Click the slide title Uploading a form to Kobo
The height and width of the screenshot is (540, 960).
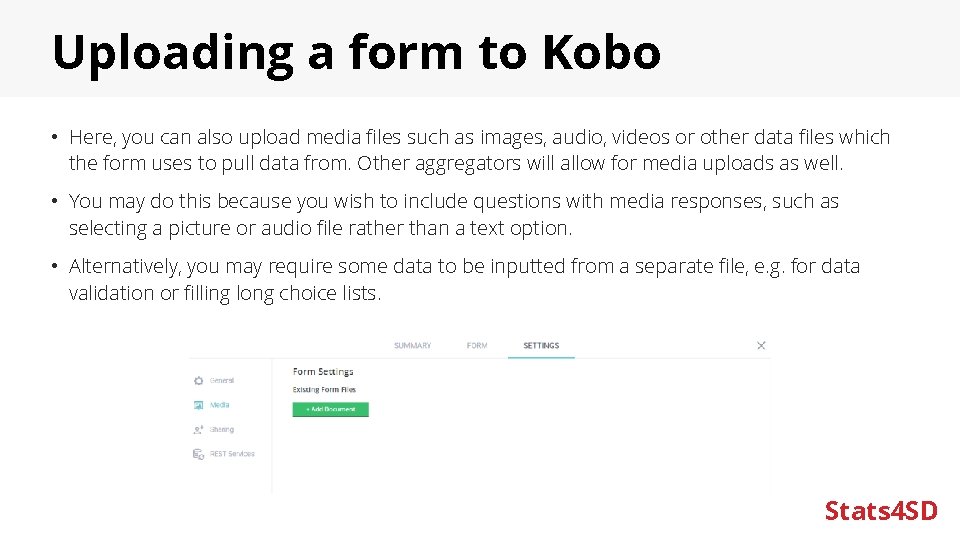point(356,52)
